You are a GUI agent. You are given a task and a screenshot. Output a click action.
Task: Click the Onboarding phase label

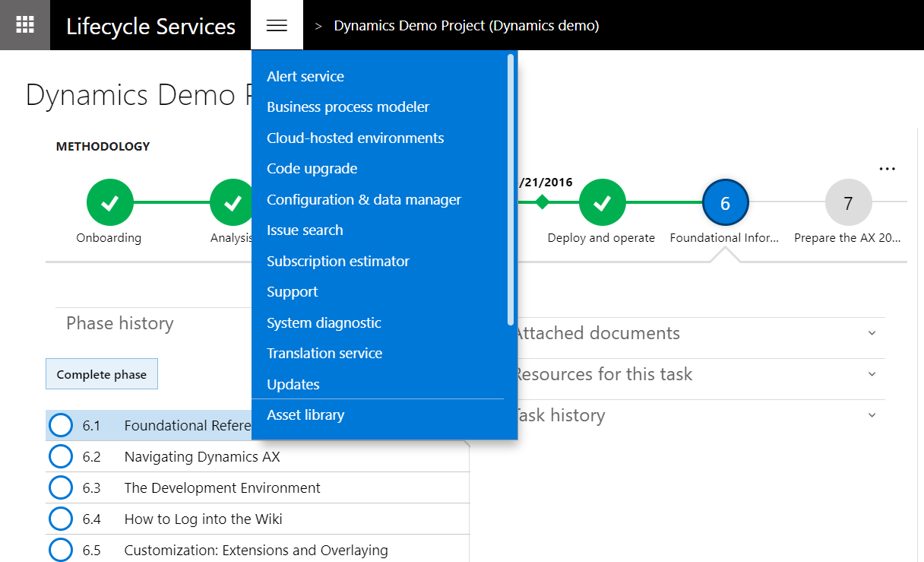[x=109, y=238]
